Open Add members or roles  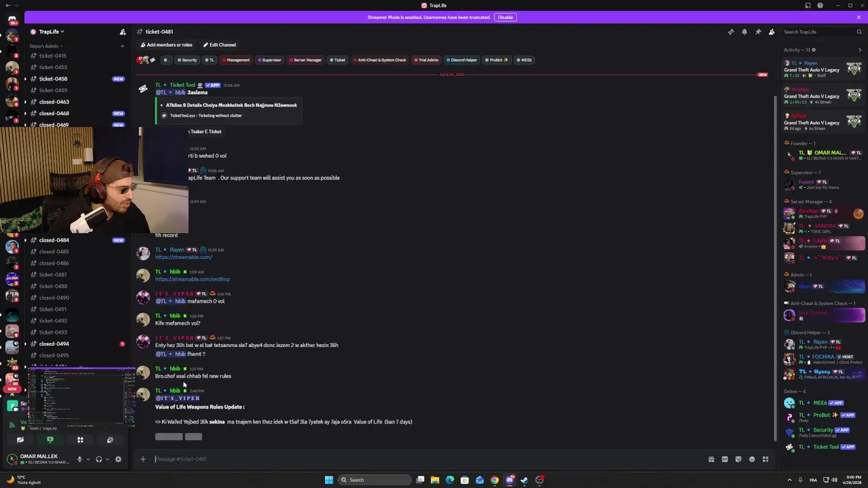pyautogui.click(x=166, y=45)
